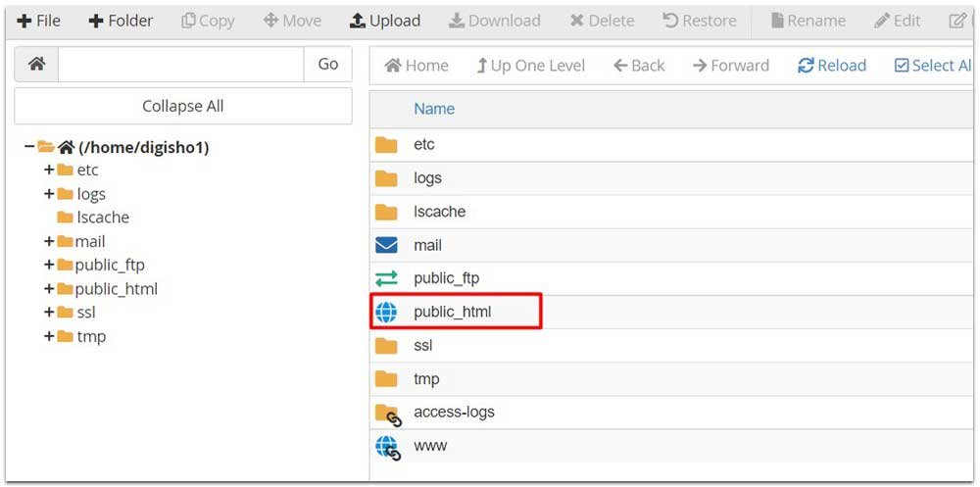
Task: Click the Select All checkbox button
Action: (x=933, y=66)
